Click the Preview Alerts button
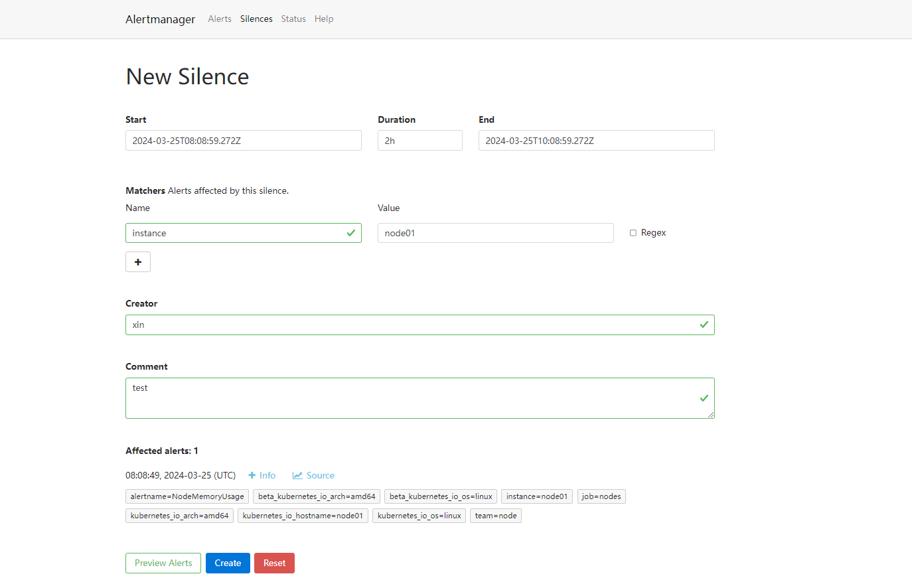The image size is (912, 588). coord(163,563)
